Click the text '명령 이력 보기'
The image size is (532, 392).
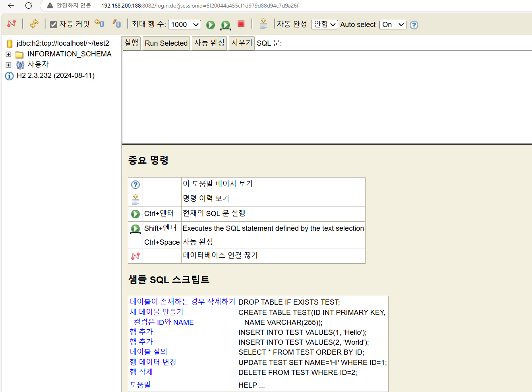coord(206,199)
